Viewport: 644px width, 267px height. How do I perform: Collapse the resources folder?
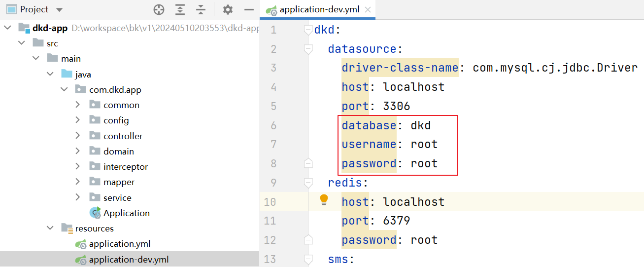[x=50, y=229]
